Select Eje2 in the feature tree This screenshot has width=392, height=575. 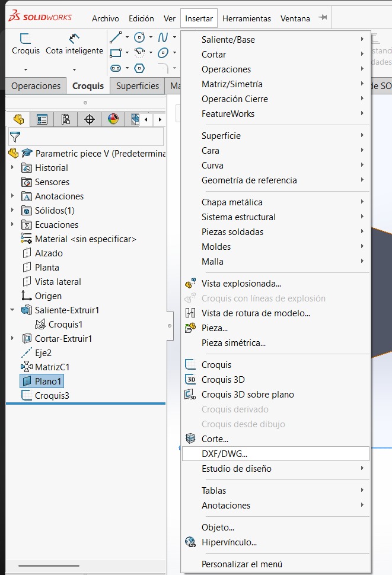point(36,353)
